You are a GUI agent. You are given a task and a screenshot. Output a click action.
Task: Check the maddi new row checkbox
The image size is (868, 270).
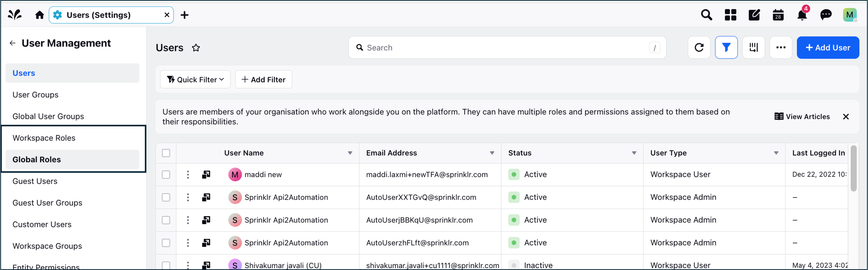[166, 175]
